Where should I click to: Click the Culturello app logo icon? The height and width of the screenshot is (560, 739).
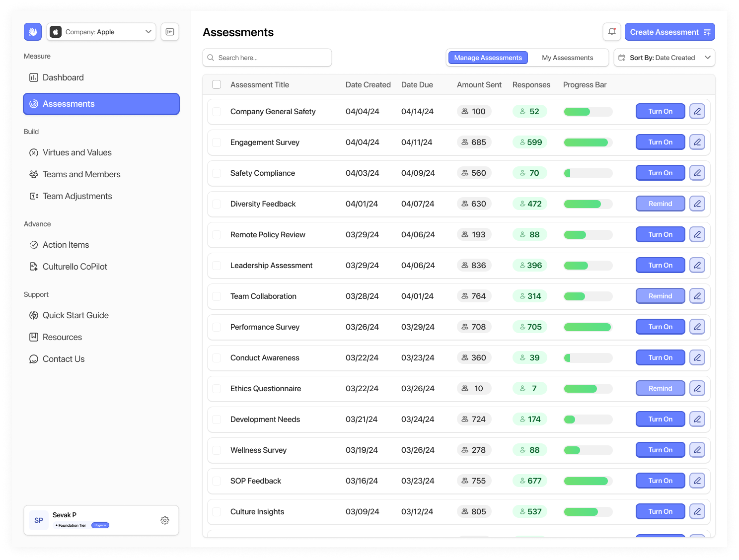pos(32,31)
